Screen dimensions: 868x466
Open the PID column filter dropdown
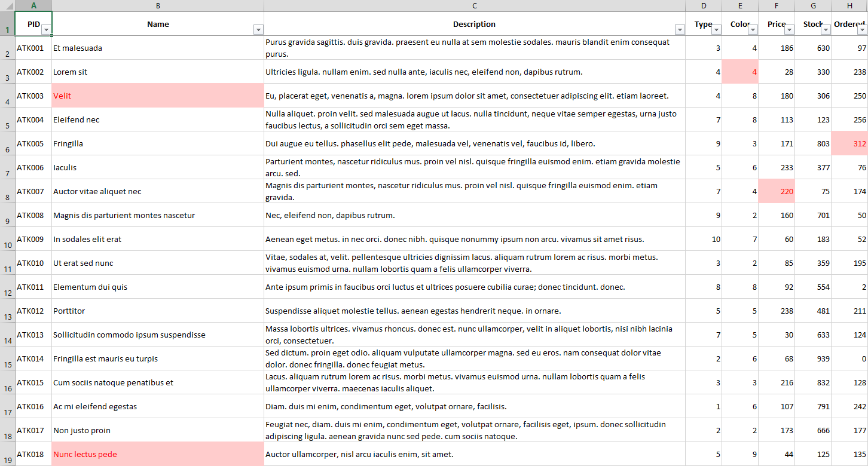click(x=46, y=30)
